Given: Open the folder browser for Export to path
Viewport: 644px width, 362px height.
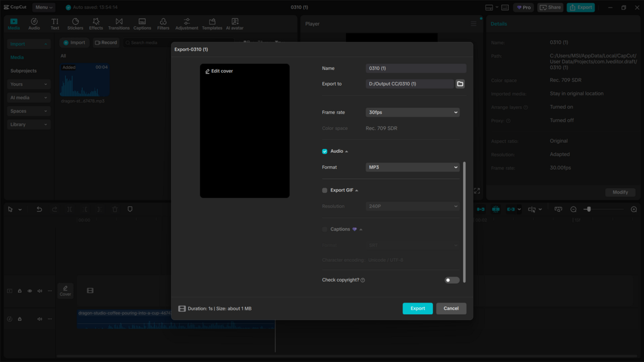Looking at the screenshot, I should 460,84.
